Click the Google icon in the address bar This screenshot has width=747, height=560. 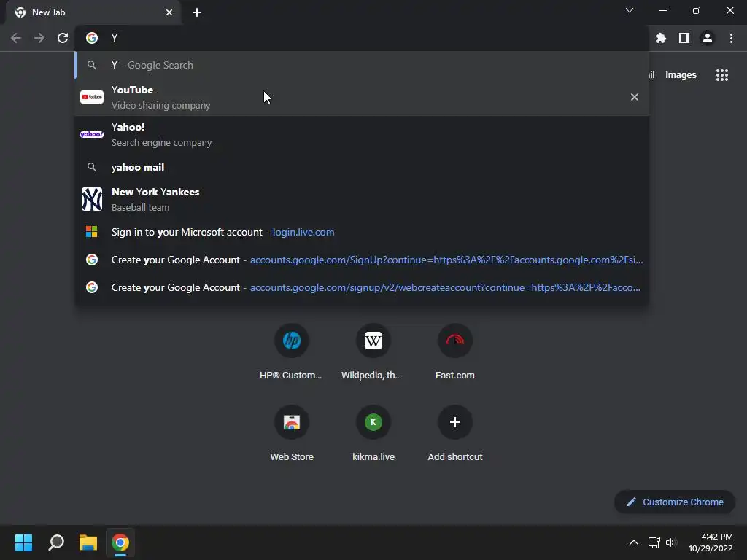click(92, 38)
